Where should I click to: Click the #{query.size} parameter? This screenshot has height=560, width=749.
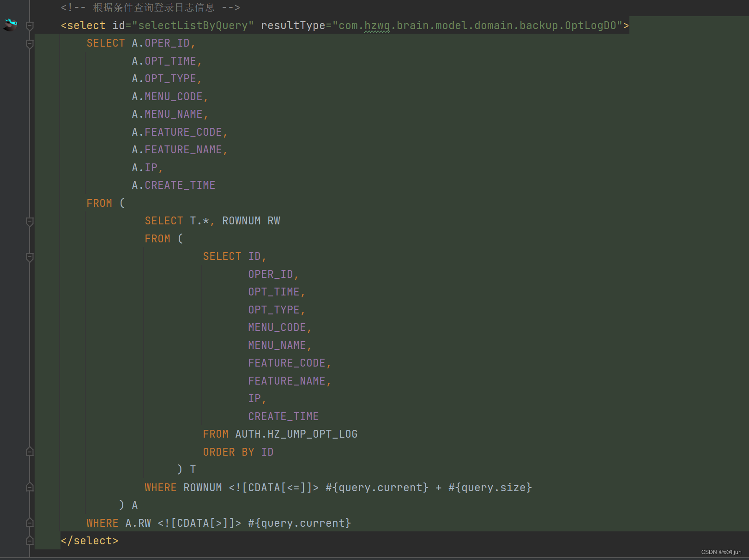click(x=490, y=488)
